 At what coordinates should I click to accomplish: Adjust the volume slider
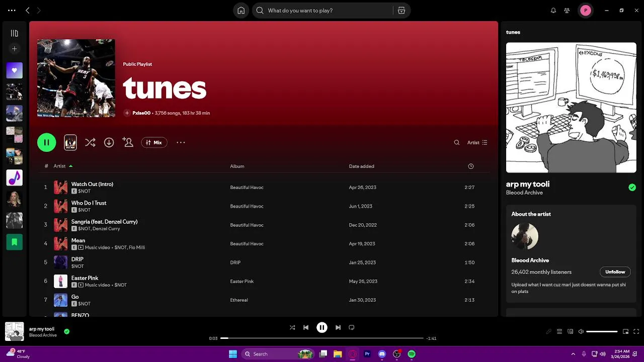tap(602, 331)
